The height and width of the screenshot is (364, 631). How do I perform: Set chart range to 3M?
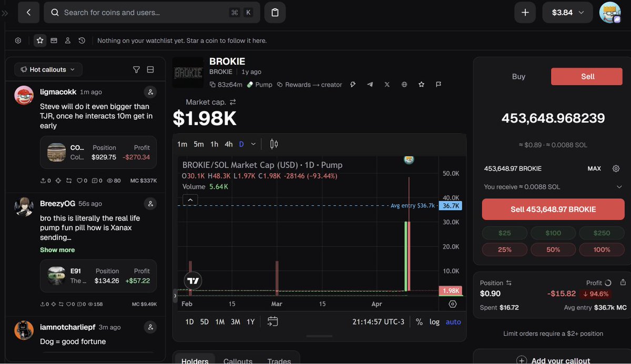pyautogui.click(x=235, y=322)
